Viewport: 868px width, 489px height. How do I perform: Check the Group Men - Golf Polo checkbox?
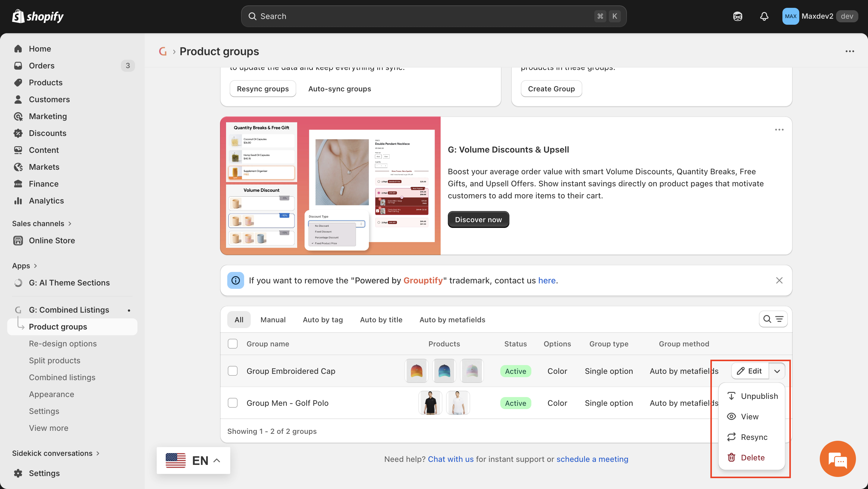tap(232, 403)
